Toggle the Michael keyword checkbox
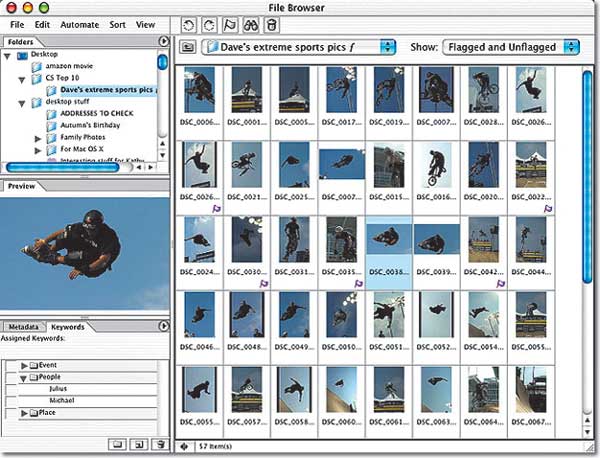The height and width of the screenshot is (458, 600). tap(11, 401)
